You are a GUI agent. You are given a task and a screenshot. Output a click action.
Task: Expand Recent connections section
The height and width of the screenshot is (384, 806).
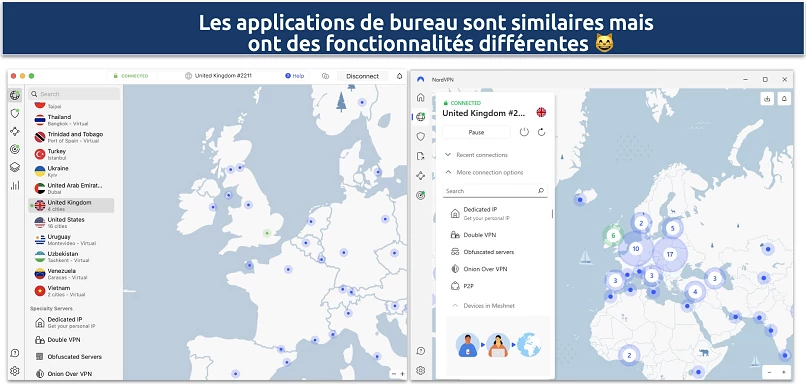pos(476,155)
